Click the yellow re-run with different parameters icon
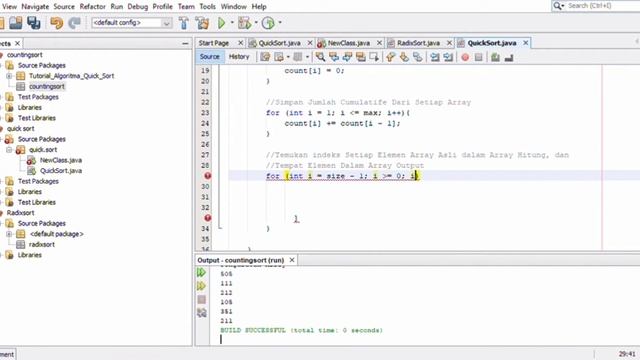This screenshot has height=360, width=640. point(201,286)
